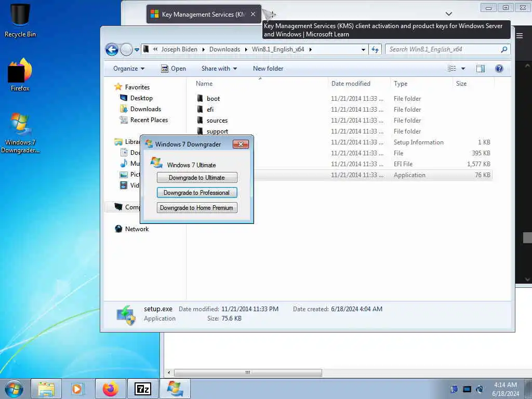This screenshot has width=532, height=399.
Task: Click Joseph Biden in the address breadcrumb
Action: pyautogui.click(x=179, y=49)
